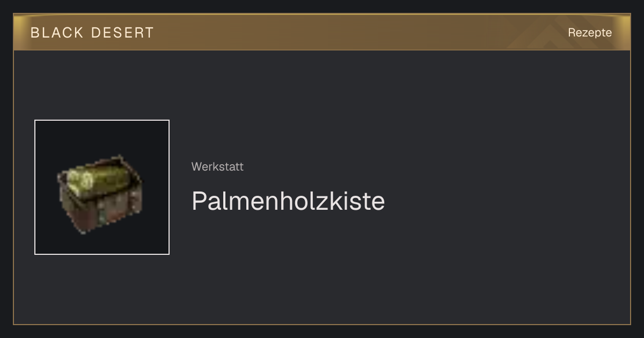Click the gold header banner bar
Image resolution: width=644 pixels, height=338 pixels.
[x=322, y=32]
